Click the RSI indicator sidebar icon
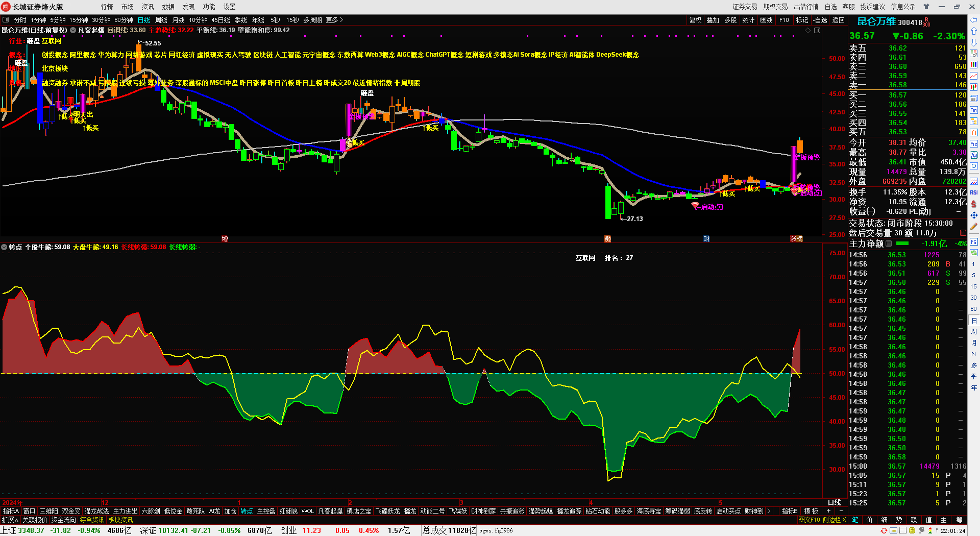The image size is (980, 536). (973, 192)
